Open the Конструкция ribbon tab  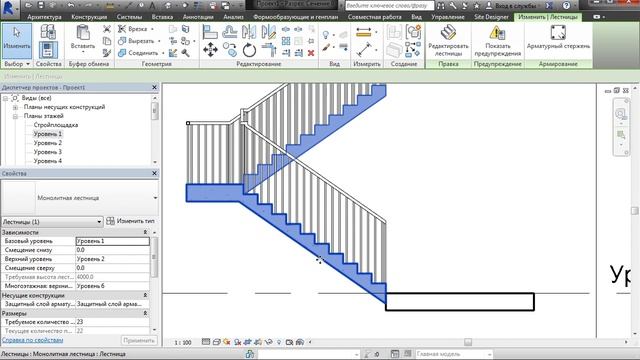pos(89,17)
